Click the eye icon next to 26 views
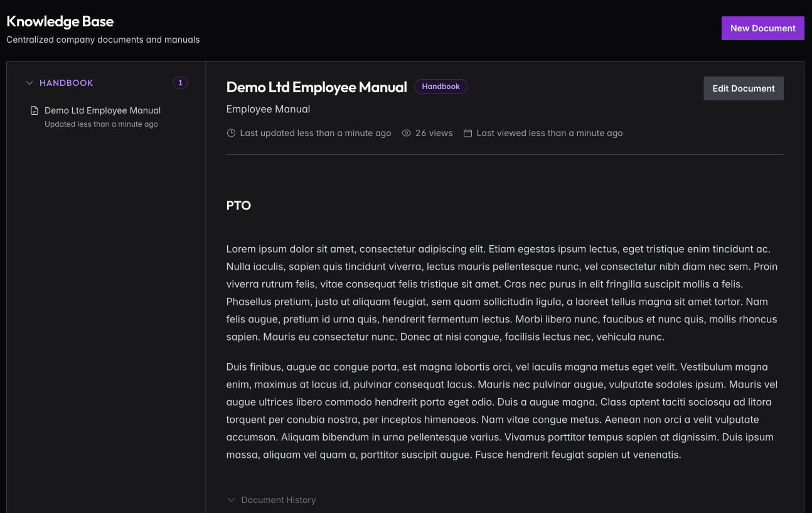Image resolution: width=812 pixels, height=513 pixels. tap(406, 133)
